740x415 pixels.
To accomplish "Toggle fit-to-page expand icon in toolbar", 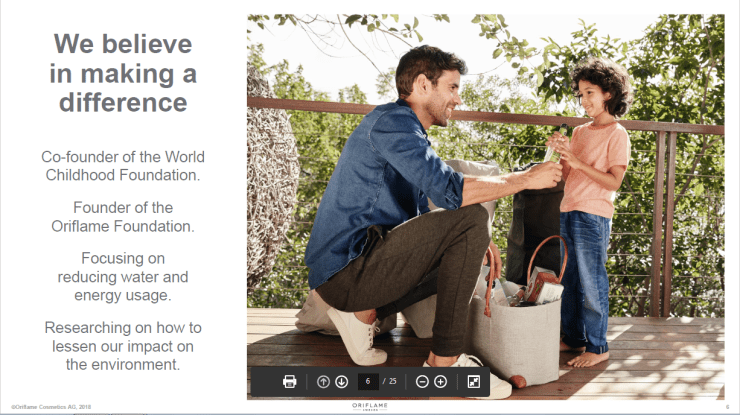I will [474, 381].
